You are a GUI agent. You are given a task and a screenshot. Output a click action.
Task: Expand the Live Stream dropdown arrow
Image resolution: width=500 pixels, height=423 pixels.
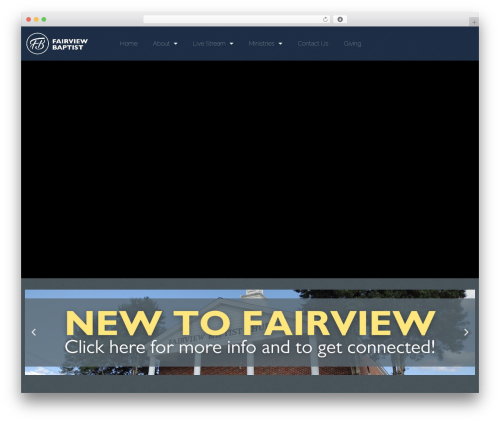231,44
